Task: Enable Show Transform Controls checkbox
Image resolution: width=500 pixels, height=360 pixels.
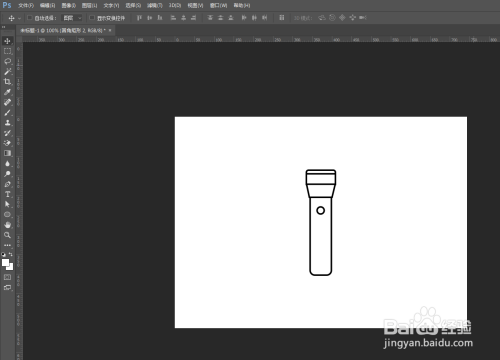Action: point(92,18)
